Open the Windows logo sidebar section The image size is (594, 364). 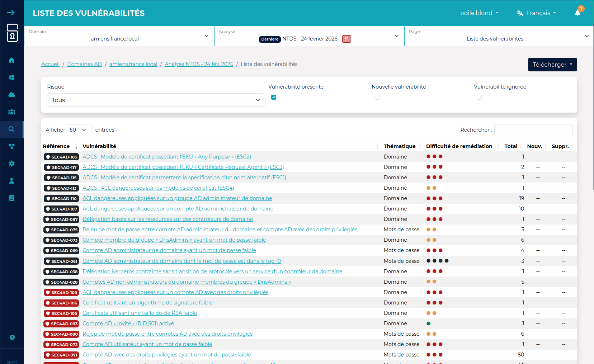point(11,77)
